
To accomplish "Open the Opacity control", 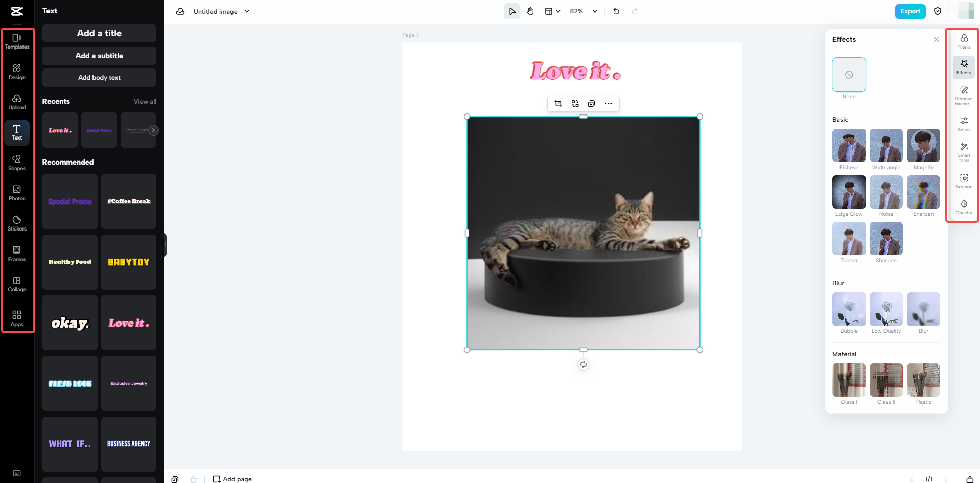I will click(964, 207).
